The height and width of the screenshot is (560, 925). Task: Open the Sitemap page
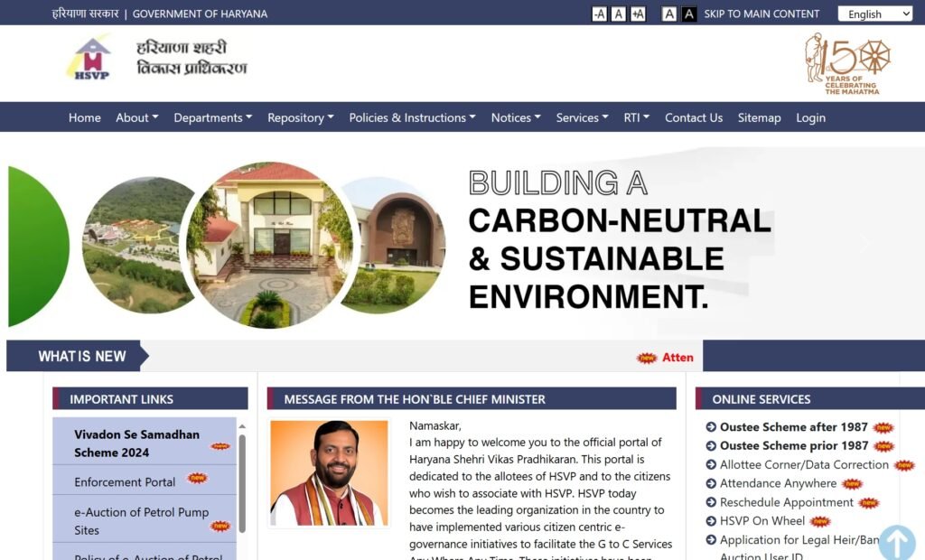(x=759, y=118)
